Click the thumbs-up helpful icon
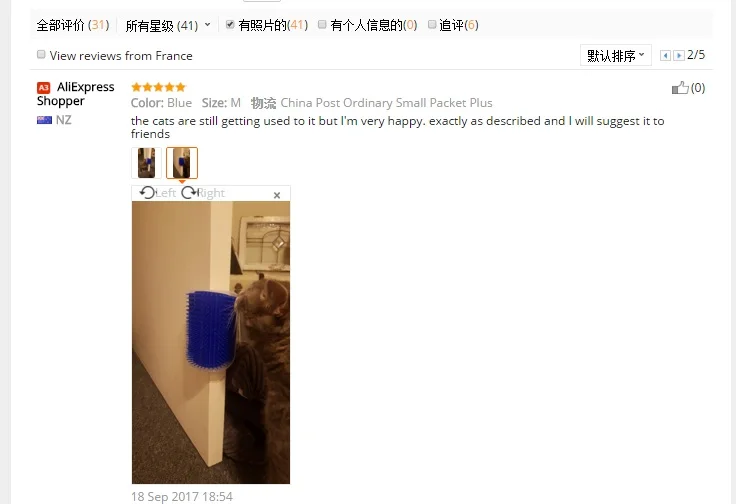Viewport: 736px width, 504px height. click(x=680, y=88)
